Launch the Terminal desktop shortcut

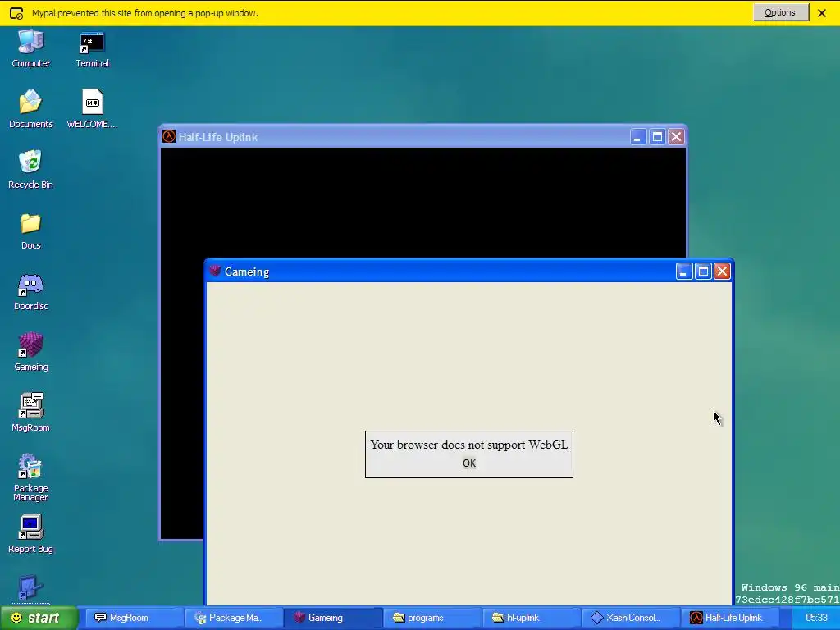[92, 49]
